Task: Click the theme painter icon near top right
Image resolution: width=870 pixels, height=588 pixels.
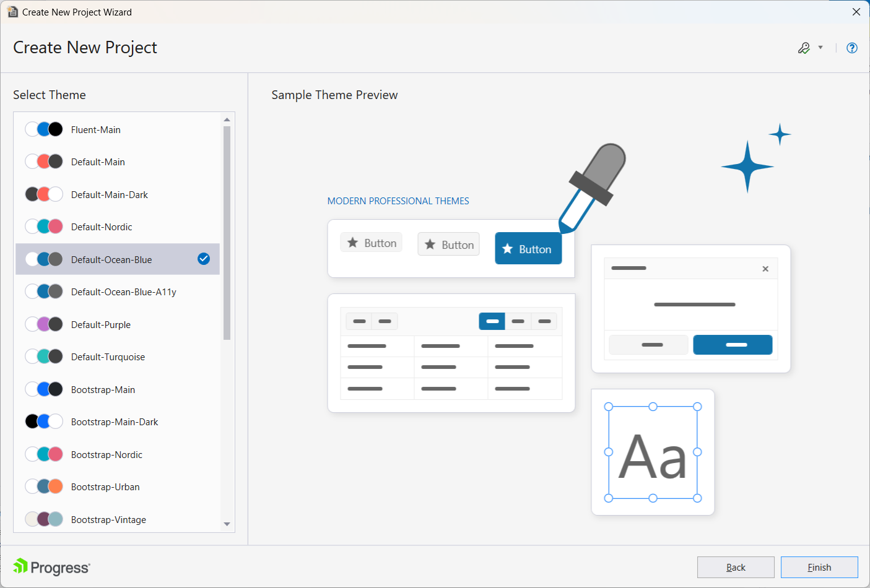Action: [804, 48]
